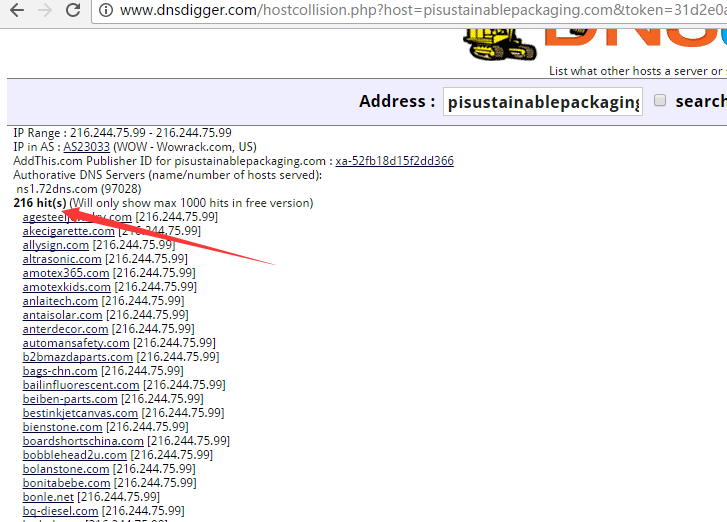
Task: Click the 'search' label next to checkbox
Action: [700, 101]
